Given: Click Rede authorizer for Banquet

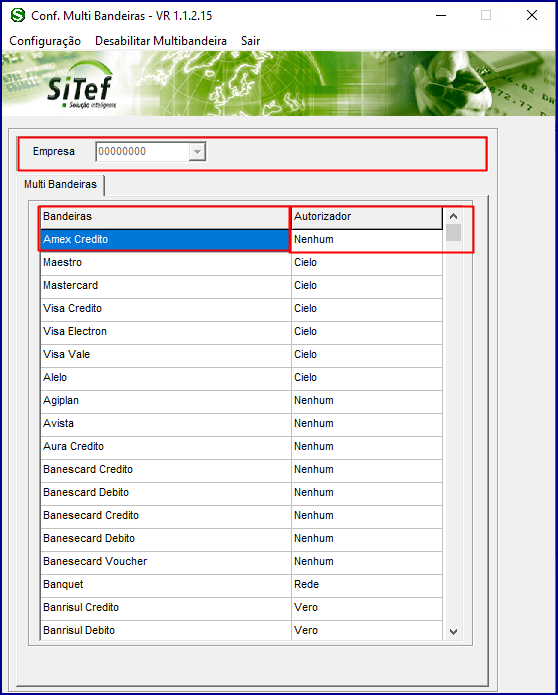Looking at the screenshot, I should pos(367,586).
